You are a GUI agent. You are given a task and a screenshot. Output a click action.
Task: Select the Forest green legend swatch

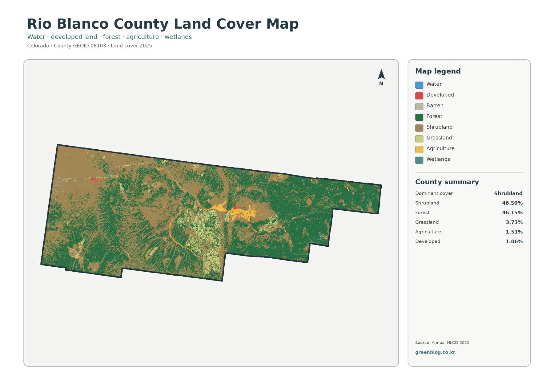click(x=419, y=117)
